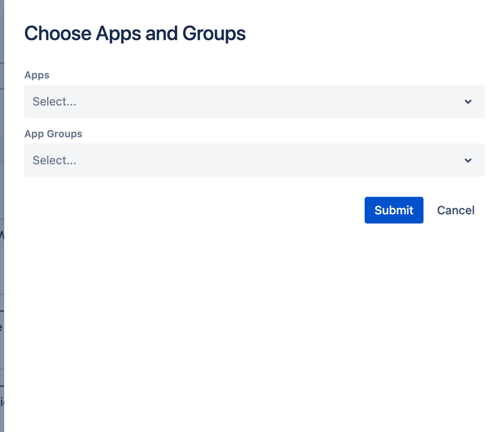Click the App Groups field label

tap(53, 134)
